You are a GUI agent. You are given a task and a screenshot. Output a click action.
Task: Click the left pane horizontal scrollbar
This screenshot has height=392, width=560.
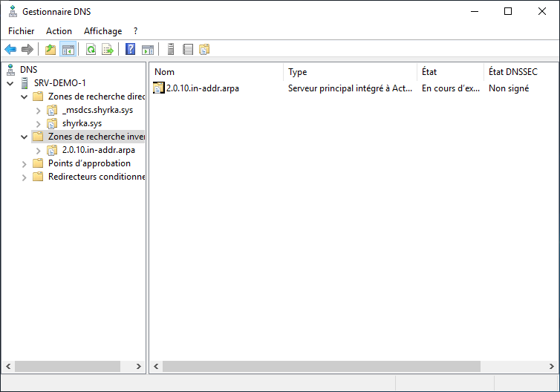(67, 367)
